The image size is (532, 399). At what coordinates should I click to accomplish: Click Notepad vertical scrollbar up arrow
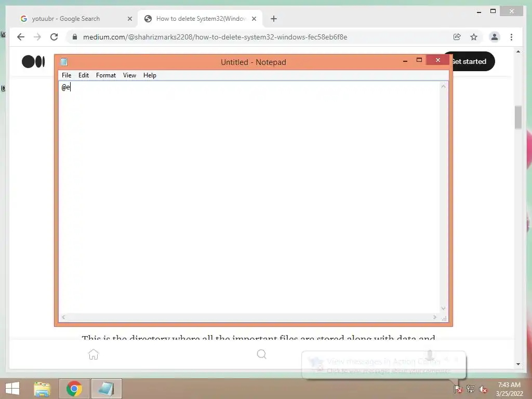tap(443, 87)
